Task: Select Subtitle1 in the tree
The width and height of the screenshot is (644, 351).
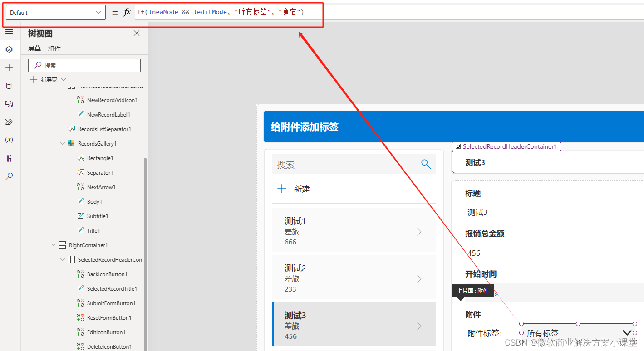Action: 98,216
